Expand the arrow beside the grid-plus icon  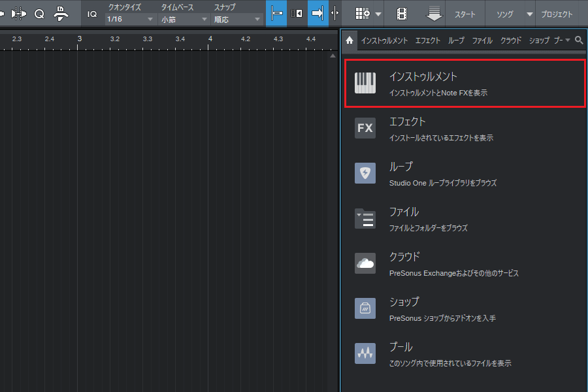click(x=378, y=14)
